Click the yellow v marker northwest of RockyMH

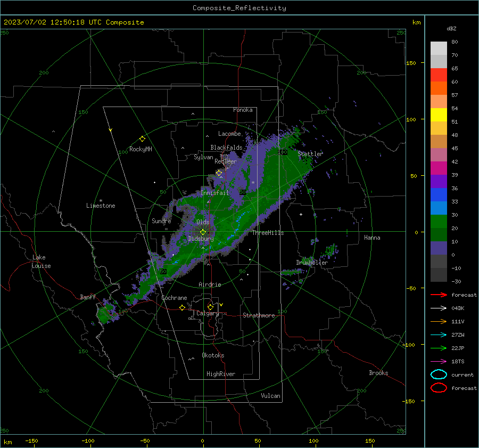110,130
